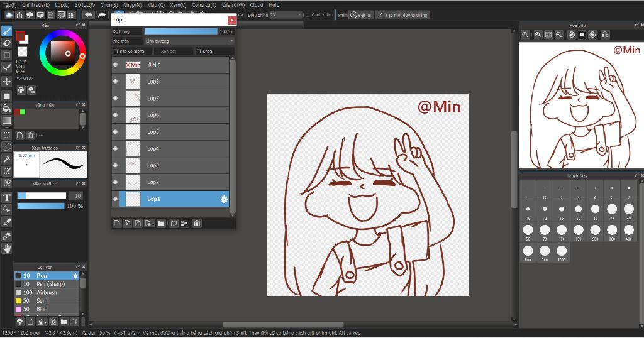Toggle the Bảo vệ alpha checkbox
This screenshot has height=338, width=644.
[116, 51]
